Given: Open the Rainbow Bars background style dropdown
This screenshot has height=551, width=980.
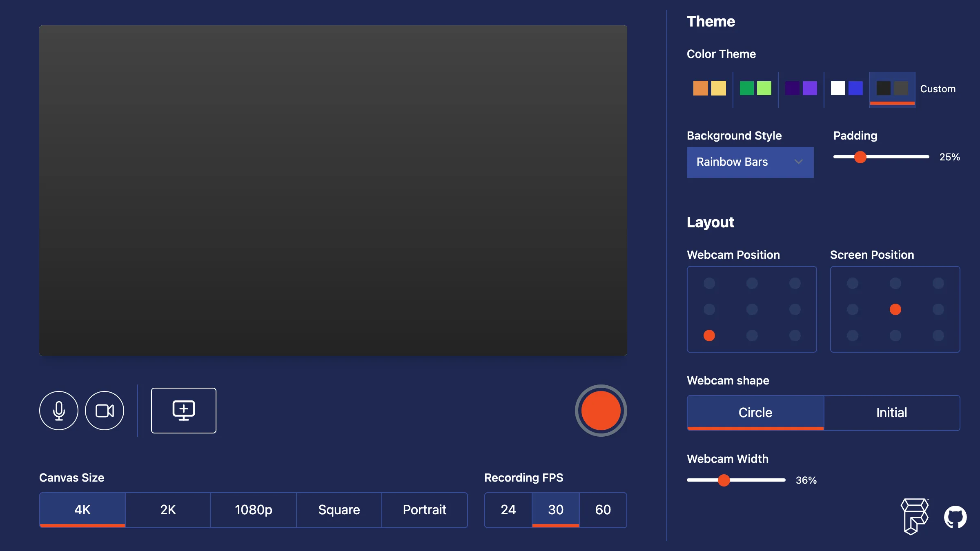Looking at the screenshot, I should point(750,162).
